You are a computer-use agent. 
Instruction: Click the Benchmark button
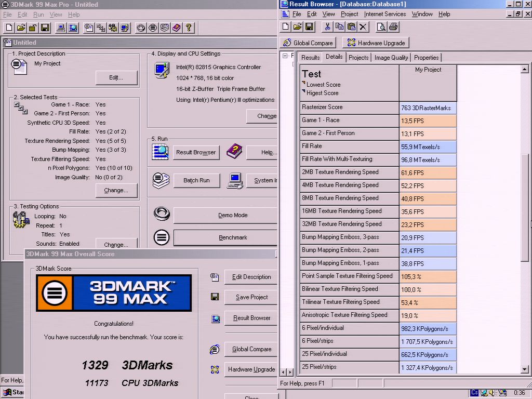[225, 237]
